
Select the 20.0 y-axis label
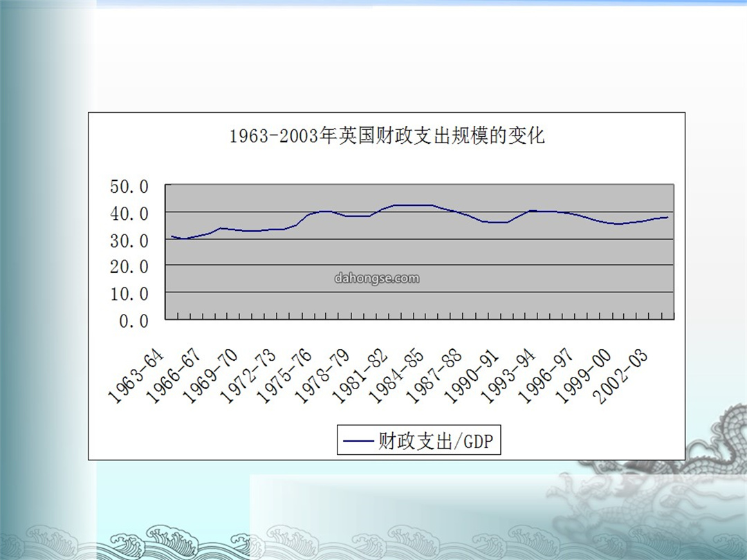point(129,267)
